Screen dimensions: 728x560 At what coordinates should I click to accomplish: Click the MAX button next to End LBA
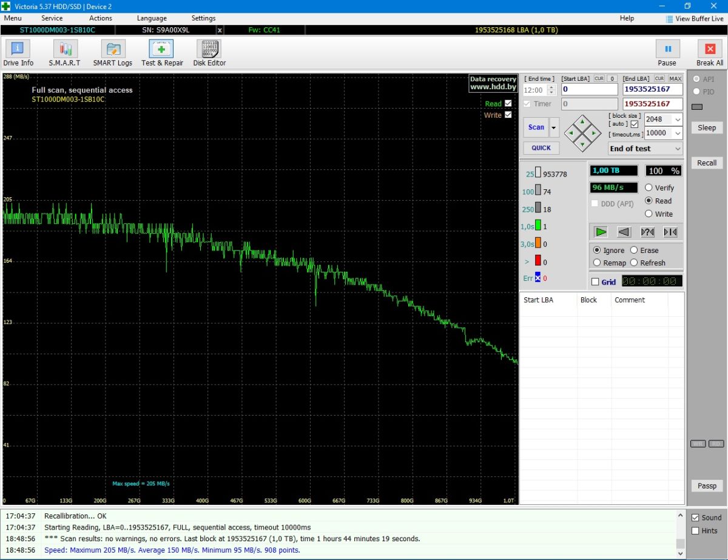coord(675,79)
